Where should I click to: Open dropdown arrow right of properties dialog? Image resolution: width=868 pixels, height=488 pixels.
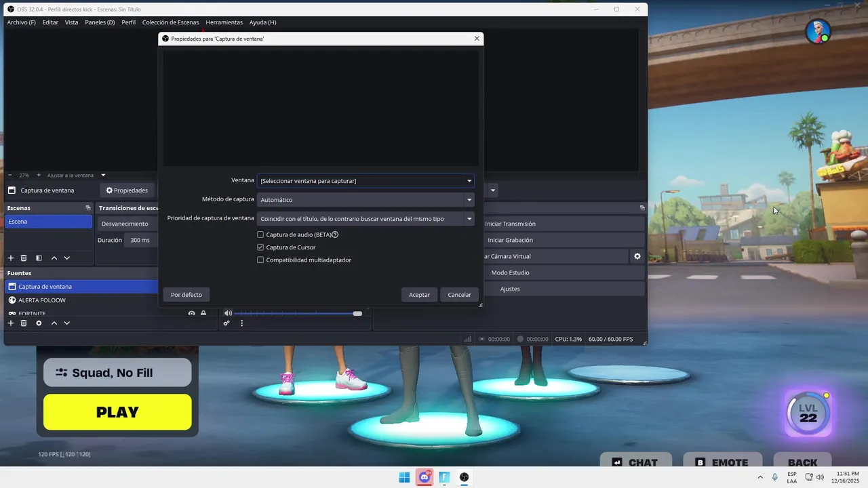coord(493,190)
